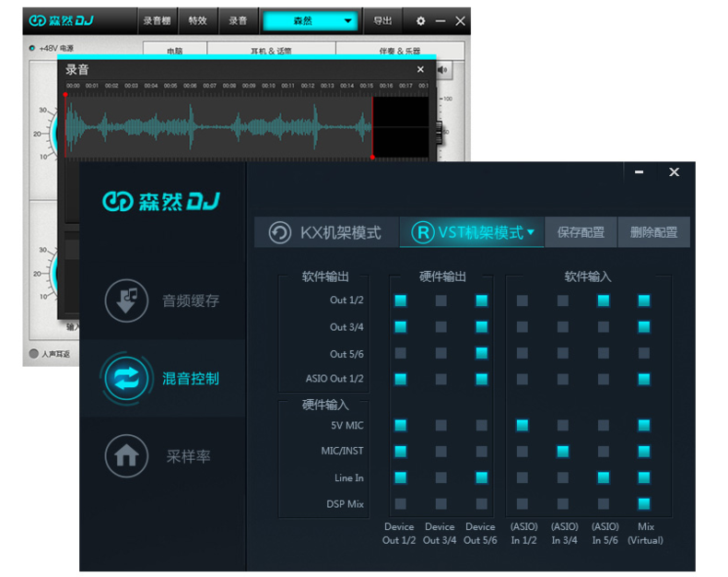Open the 森然 preset dropdown in back window
Screen dimensions: 728x577
pos(311,21)
